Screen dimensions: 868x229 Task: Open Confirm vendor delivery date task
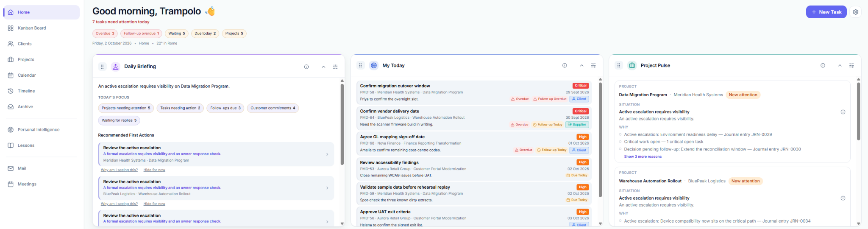[x=474, y=118]
